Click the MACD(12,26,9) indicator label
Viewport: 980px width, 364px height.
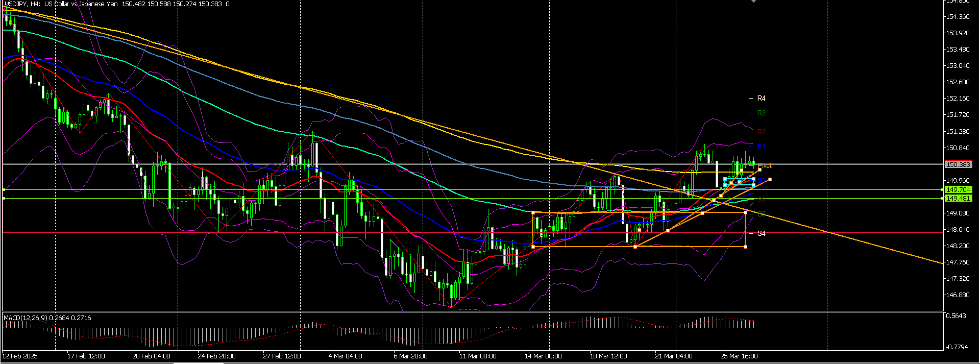click(x=47, y=318)
